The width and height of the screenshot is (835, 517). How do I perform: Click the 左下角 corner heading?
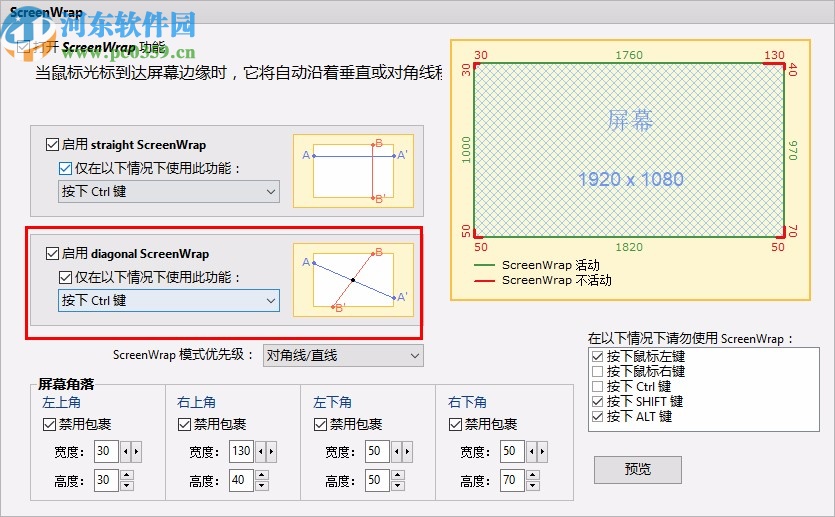[332, 402]
